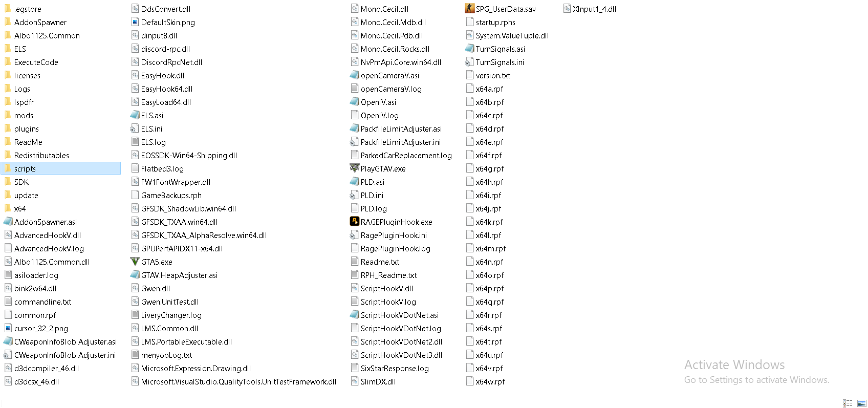Select the ELS.asi plugin file icon
The image size is (868, 408).
pyautogui.click(x=135, y=115)
